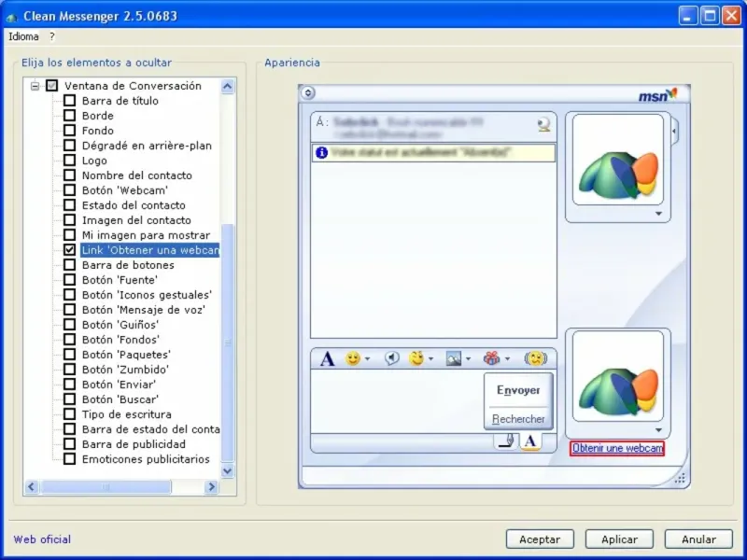Select the 'Mi imagen para mostrar' row

pyautogui.click(x=146, y=235)
